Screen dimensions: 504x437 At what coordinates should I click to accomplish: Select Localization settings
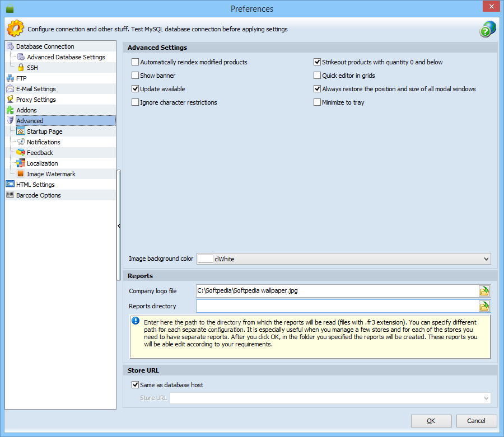43,163
